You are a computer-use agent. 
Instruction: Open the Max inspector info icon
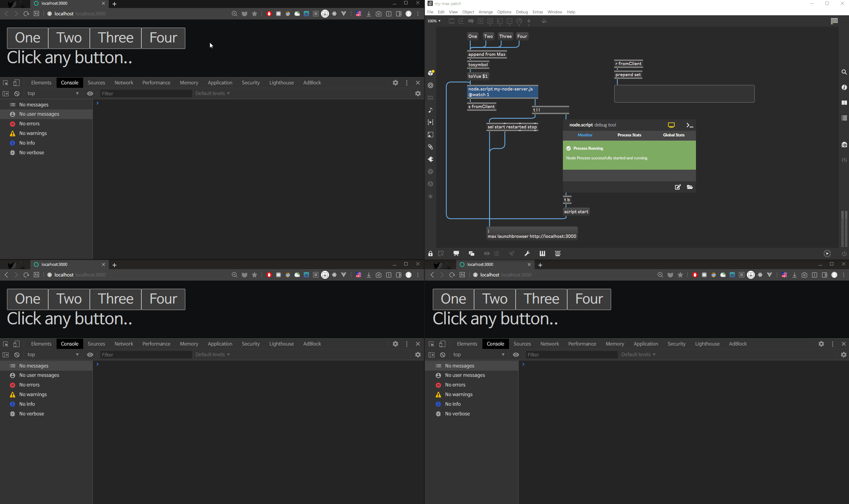click(844, 87)
